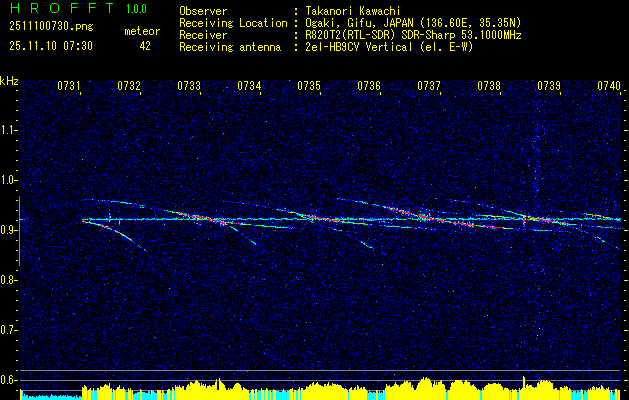Click the 'Receiving Location' label
629x400 pixels.
tap(233, 23)
